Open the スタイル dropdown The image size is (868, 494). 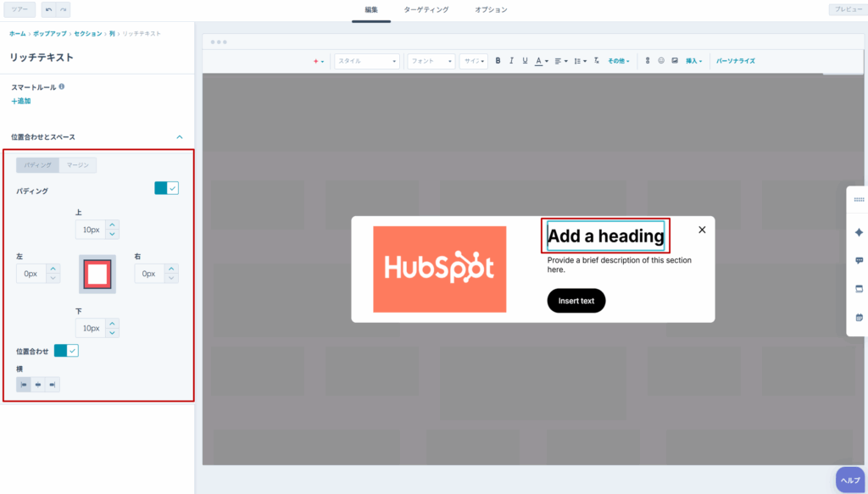pos(366,61)
